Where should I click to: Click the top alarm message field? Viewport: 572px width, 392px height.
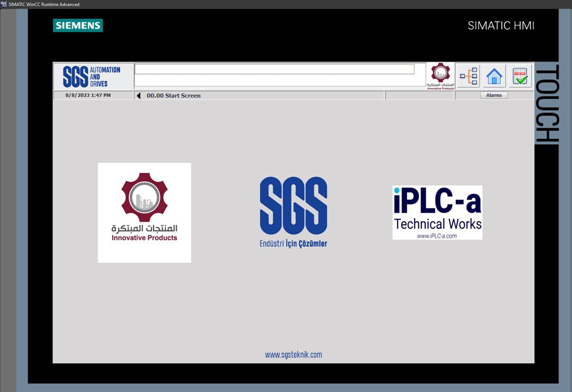click(274, 69)
